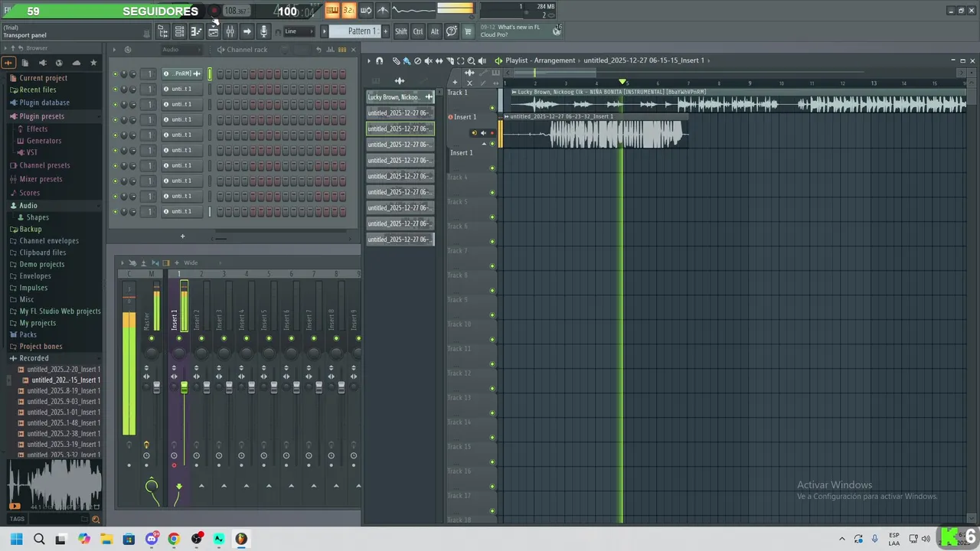The width and height of the screenshot is (980, 551).
Task: Open the Playlist options menu arrow
Action: coord(368,60)
